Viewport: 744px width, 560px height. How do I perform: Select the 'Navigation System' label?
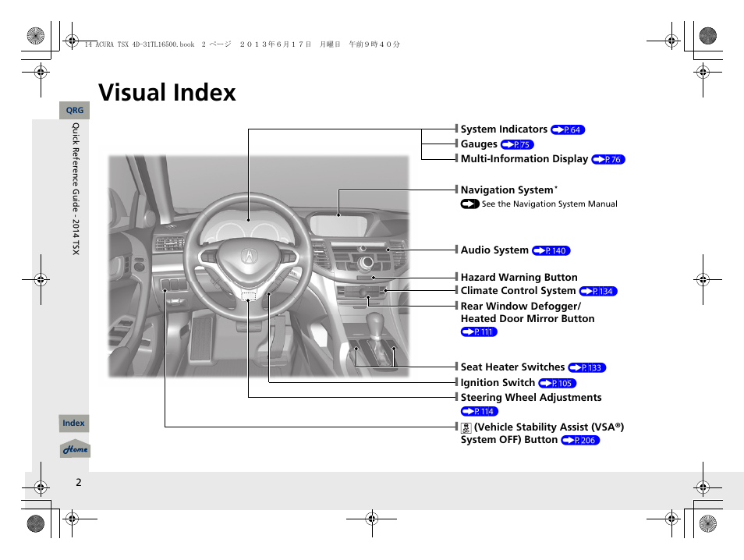[x=507, y=190]
